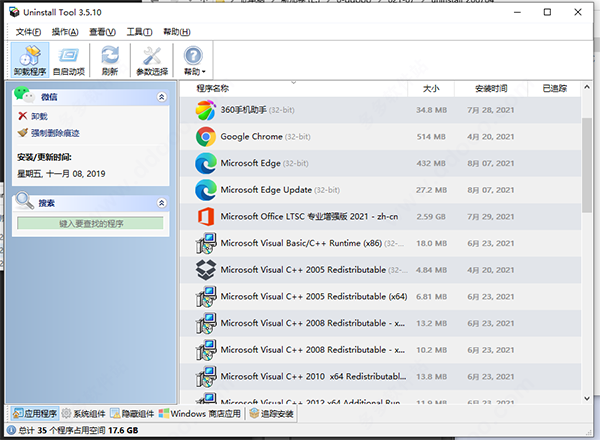
Task: Click the scrollbar up arrow
Action: [587, 87]
